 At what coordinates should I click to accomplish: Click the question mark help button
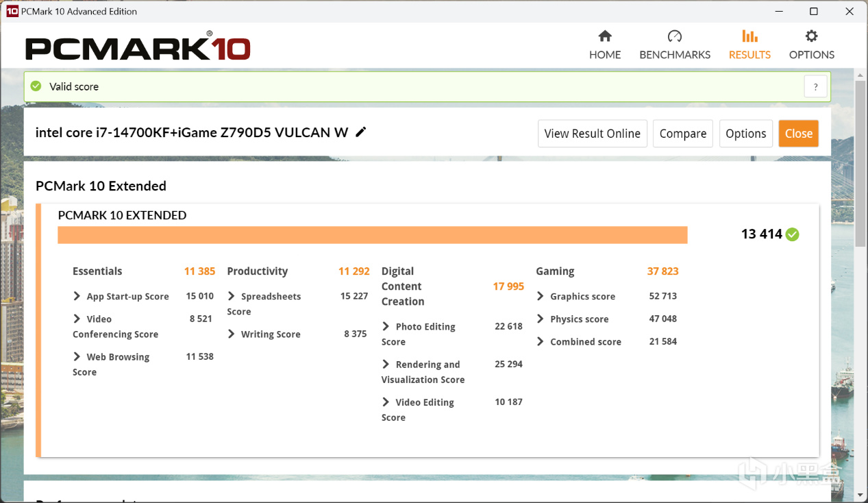click(x=815, y=87)
